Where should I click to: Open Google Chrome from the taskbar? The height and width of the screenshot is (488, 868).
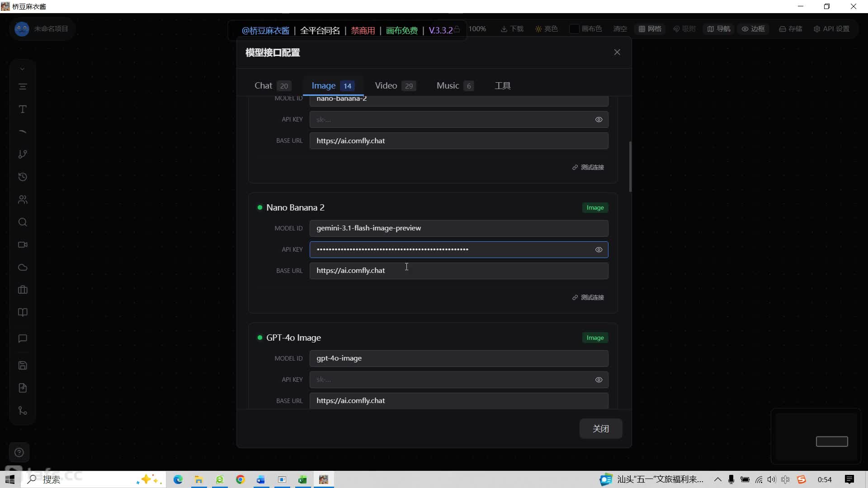(x=240, y=479)
